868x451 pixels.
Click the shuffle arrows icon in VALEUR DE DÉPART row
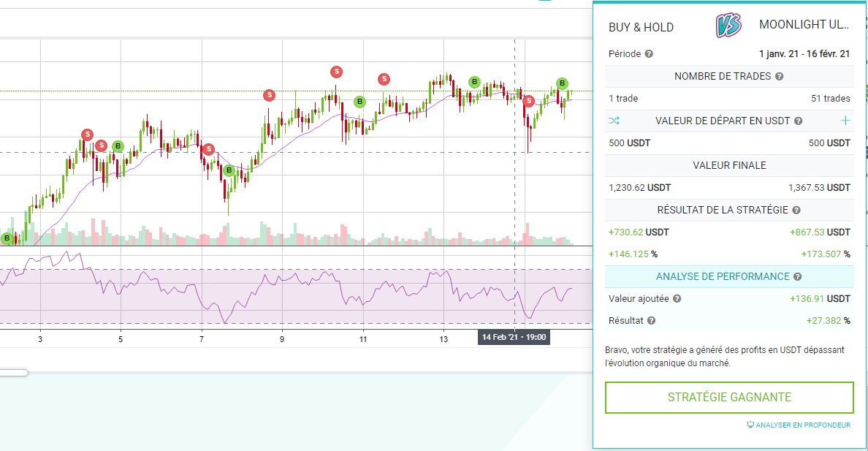coord(614,120)
